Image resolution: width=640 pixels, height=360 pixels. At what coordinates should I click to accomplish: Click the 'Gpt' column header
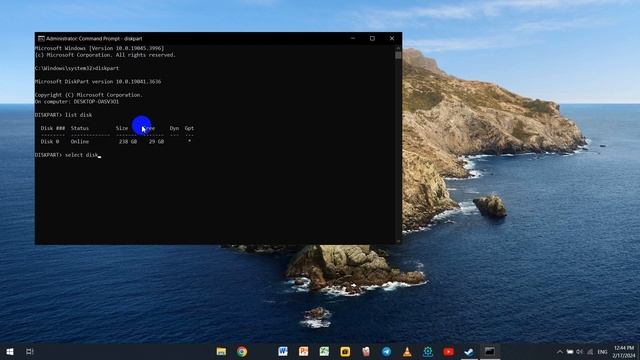pyautogui.click(x=189, y=128)
